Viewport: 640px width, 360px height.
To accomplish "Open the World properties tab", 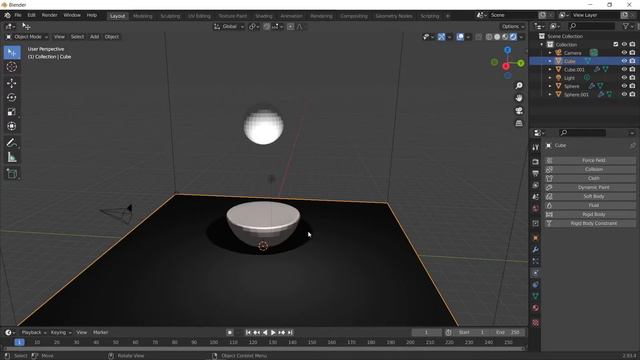I will 536,209.
